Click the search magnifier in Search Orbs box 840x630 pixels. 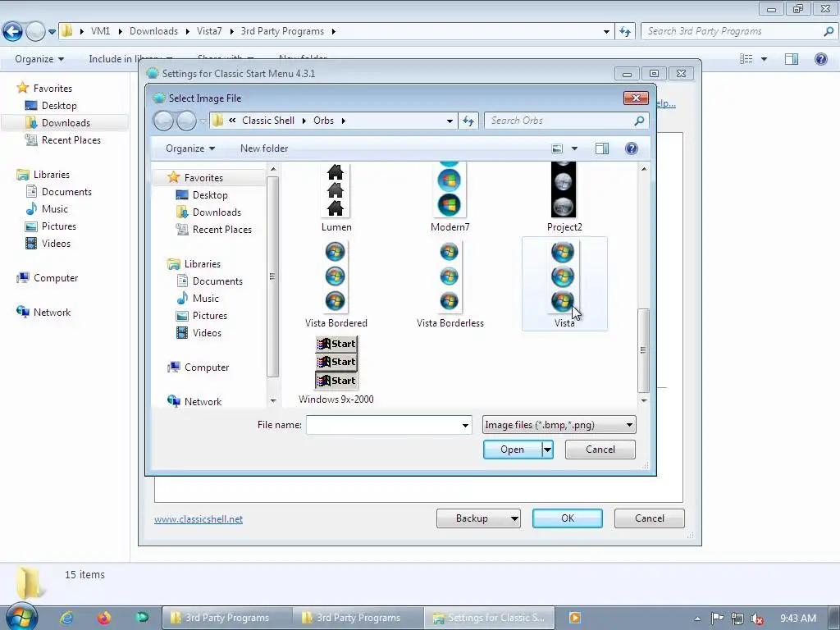pyautogui.click(x=638, y=121)
